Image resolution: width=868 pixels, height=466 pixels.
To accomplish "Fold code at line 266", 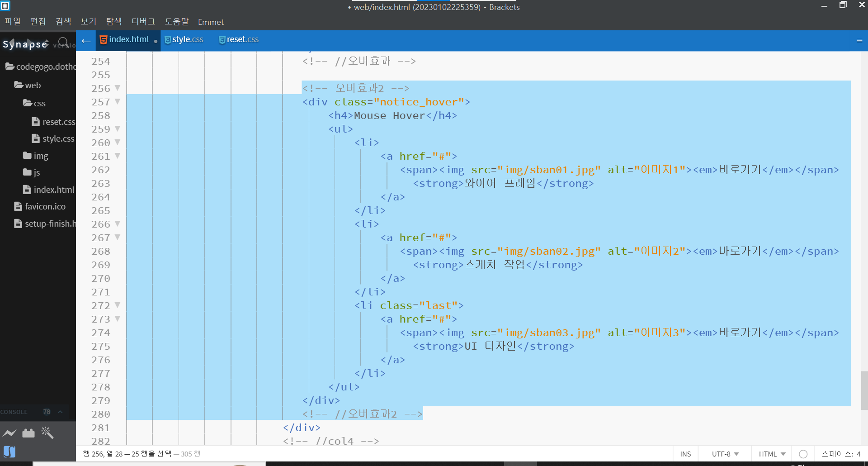I will pyautogui.click(x=118, y=223).
